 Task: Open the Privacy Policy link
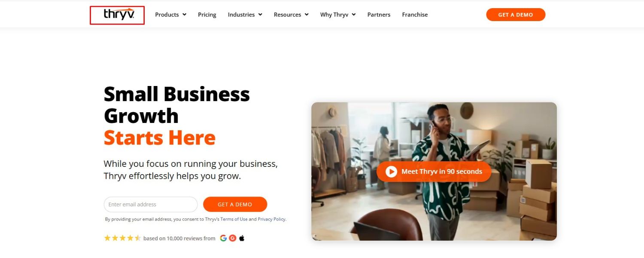coord(271,219)
